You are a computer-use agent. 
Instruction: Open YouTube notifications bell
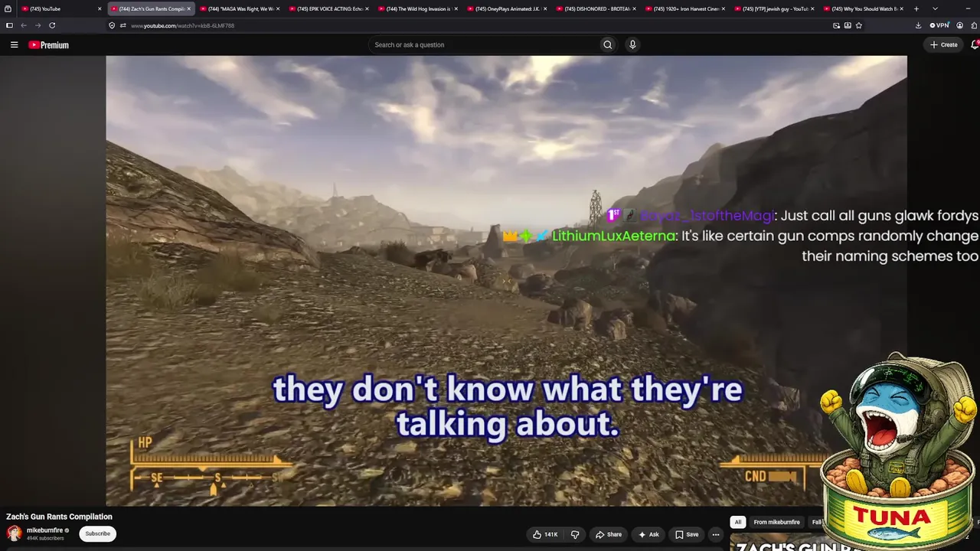coord(975,45)
